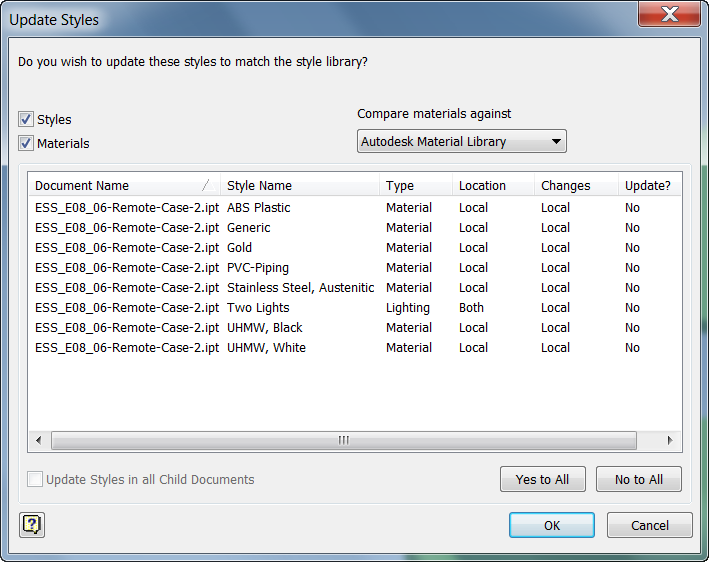
Task: Select the Stainless Steel, Austenitic row
Action: tap(355, 288)
